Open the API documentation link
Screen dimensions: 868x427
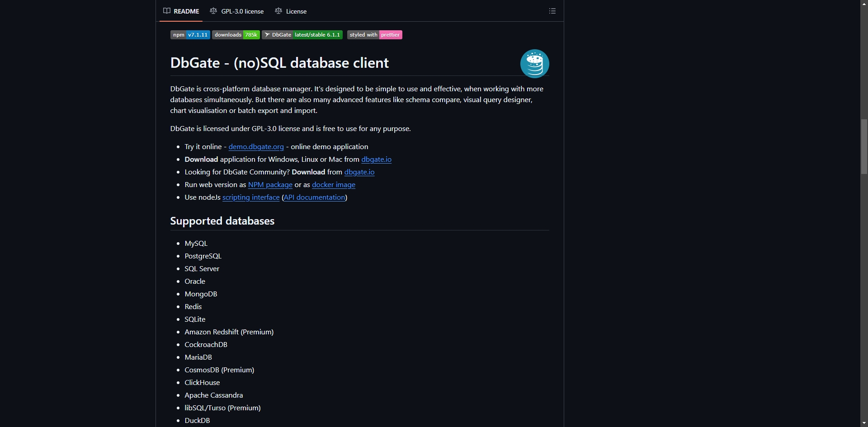315,197
